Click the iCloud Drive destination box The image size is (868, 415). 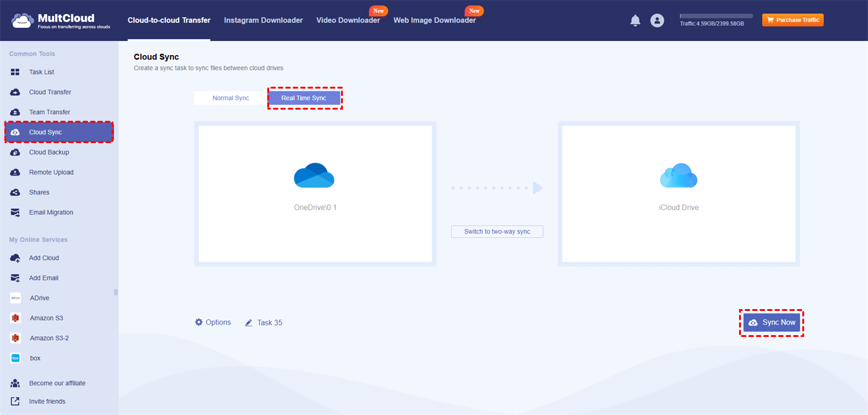point(679,194)
